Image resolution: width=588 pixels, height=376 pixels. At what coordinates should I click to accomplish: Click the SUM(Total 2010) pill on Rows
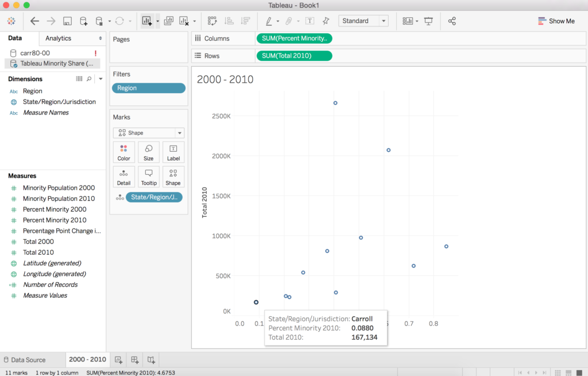tap(294, 56)
